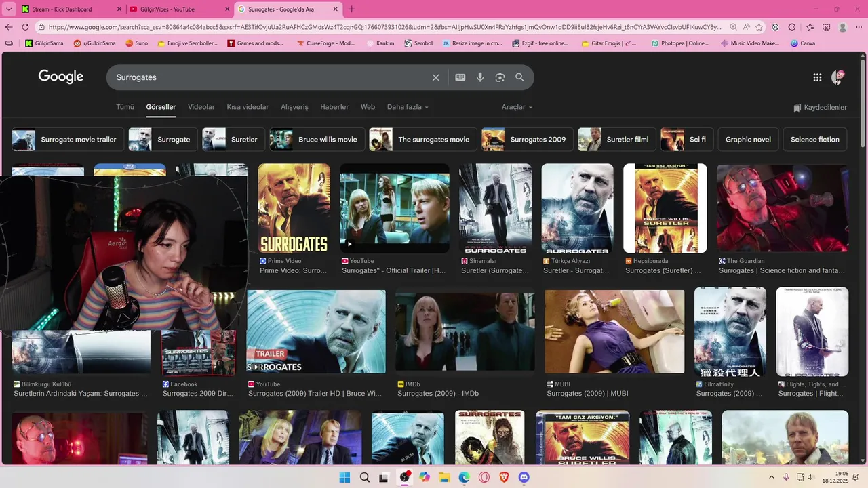Open the r/GulcinSama bookmark

[x=95, y=43]
